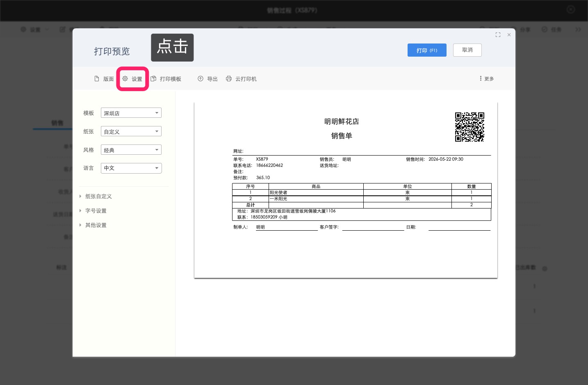Click the page icon beside 版面
588x385 pixels.
(97, 78)
